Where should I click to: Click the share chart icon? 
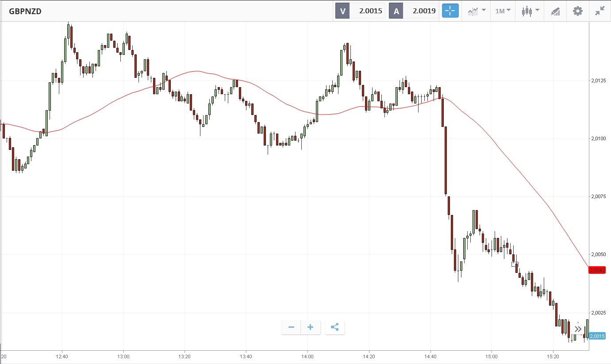coord(335,327)
